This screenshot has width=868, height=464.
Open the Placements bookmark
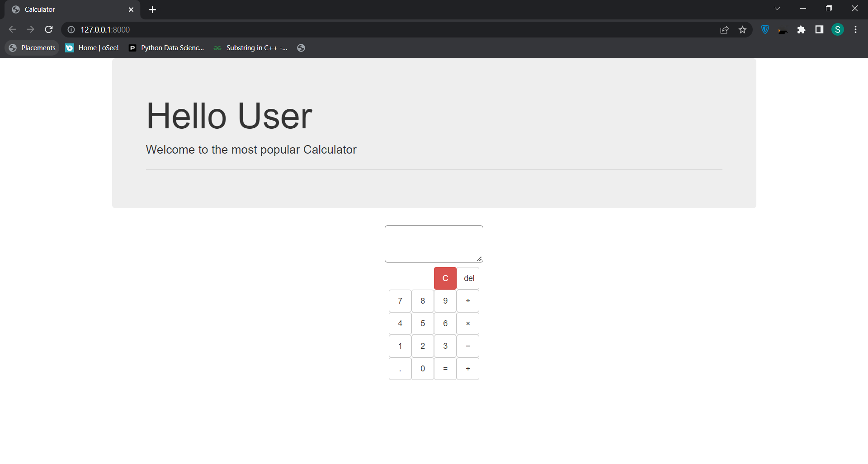[32, 47]
